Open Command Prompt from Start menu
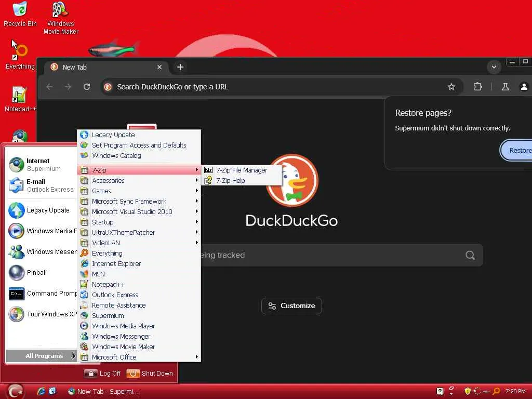The width and height of the screenshot is (532, 399). 42,294
